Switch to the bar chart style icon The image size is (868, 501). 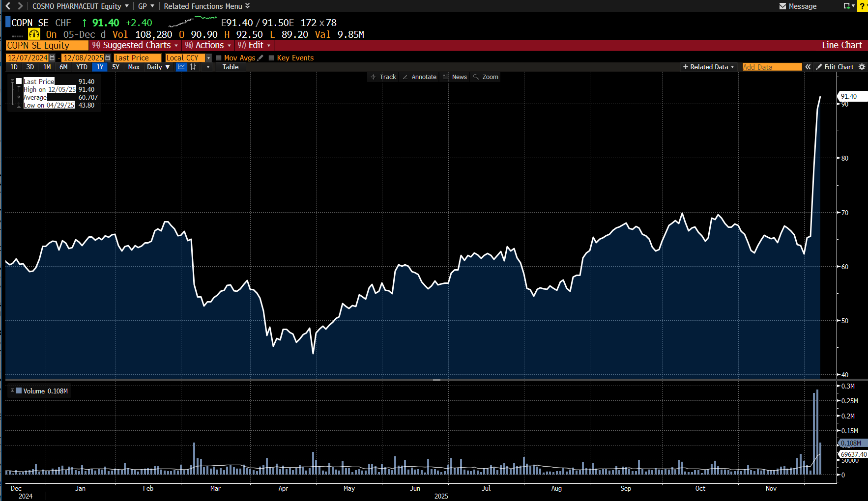(x=193, y=67)
